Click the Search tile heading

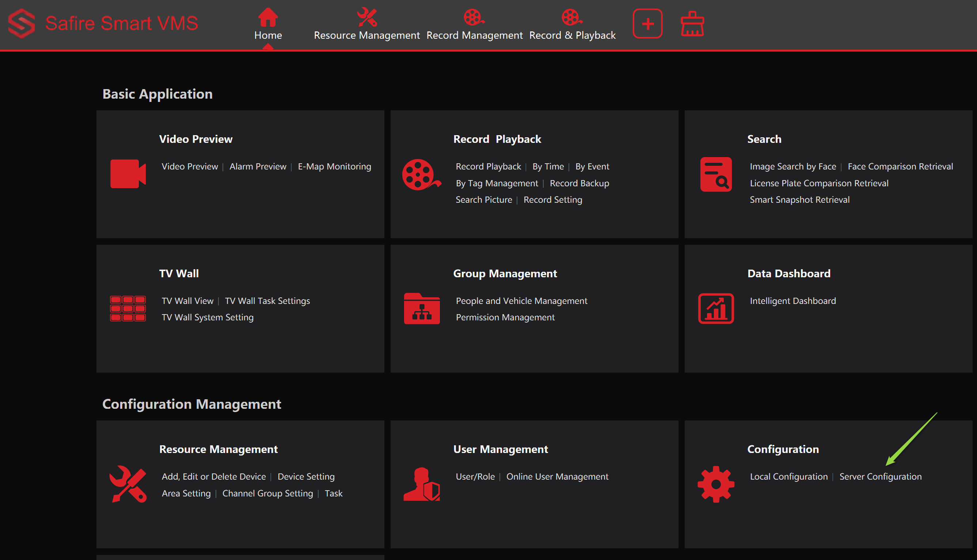point(764,139)
